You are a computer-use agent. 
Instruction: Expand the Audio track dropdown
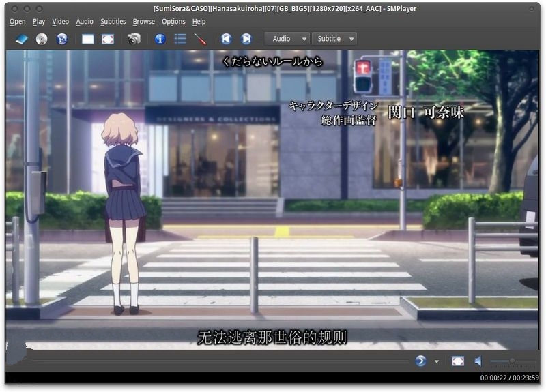click(x=287, y=39)
